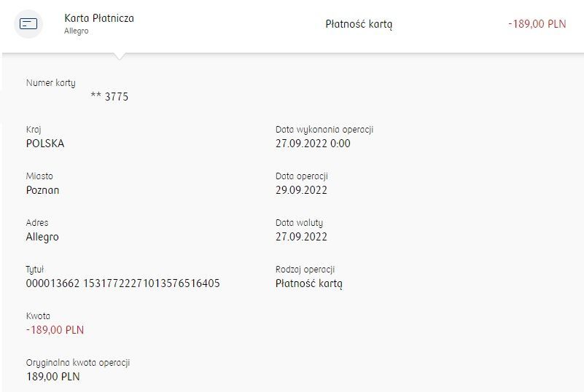Screen dimensions: 584x392
Task: Click the -189,00 PLN header amount
Action: tap(537, 24)
